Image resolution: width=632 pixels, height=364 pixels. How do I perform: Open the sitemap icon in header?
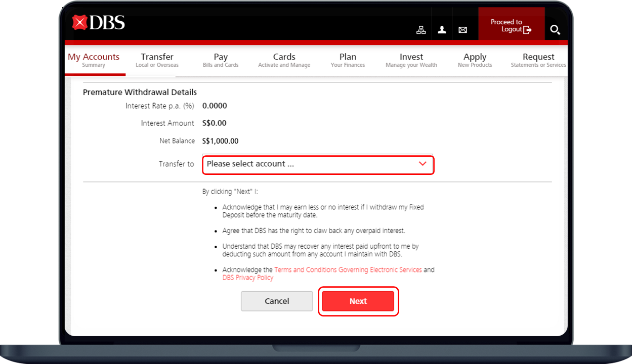coord(421,30)
